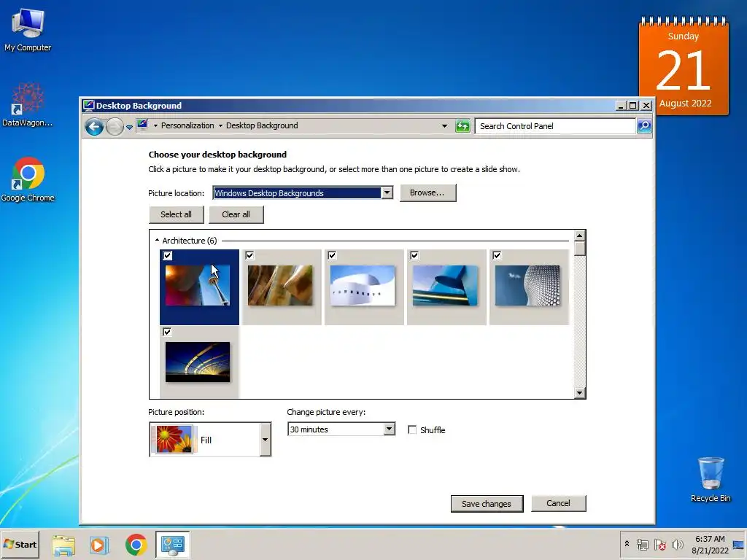This screenshot has height=560, width=747.
Task: Enable the Shuffle checkbox
Action: click(413, 430)
